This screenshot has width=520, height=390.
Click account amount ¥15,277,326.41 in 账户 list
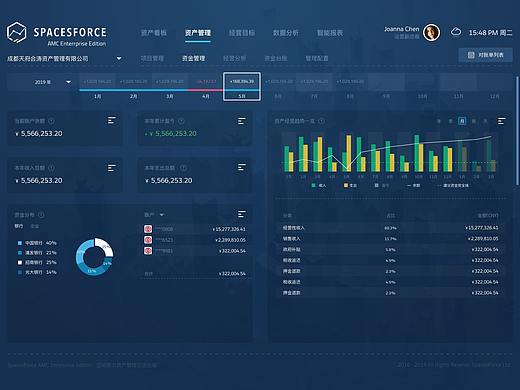[x=229, y=229]
